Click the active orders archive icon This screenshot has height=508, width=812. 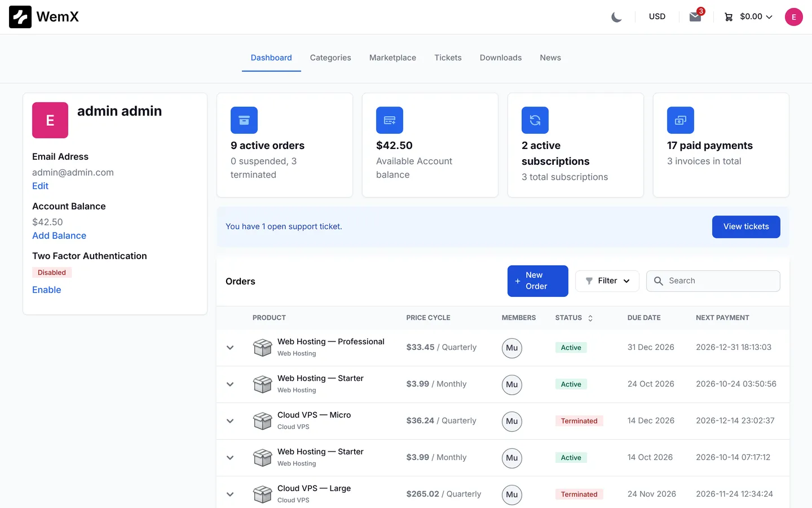(x=244, y=120)
